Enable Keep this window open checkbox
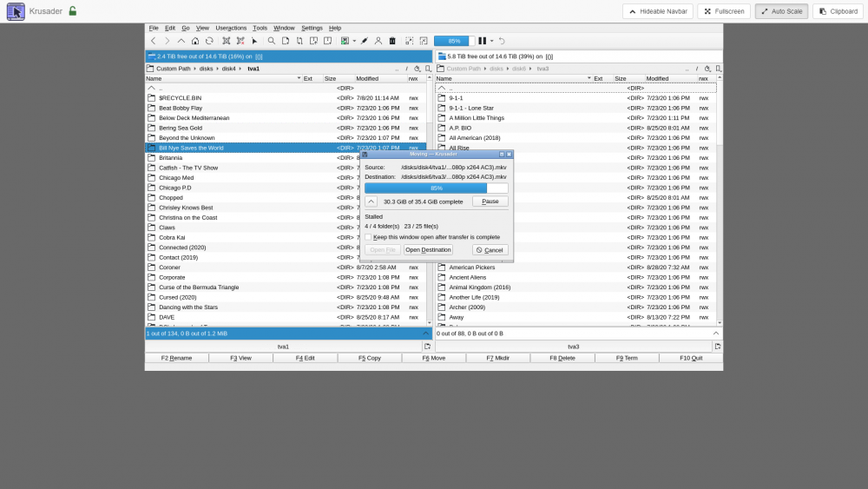The width and height of the screenshot is (868, 489). 368,237
